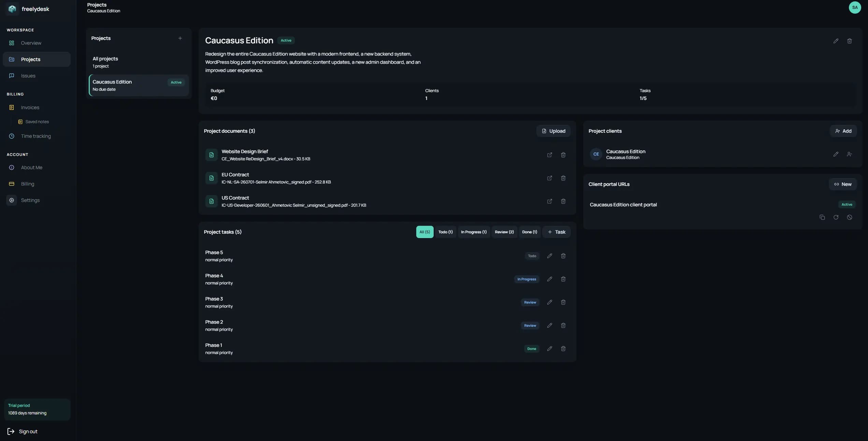Click the CE client avatar
This screenshot has width=868, height=441.
coord(596,154)
